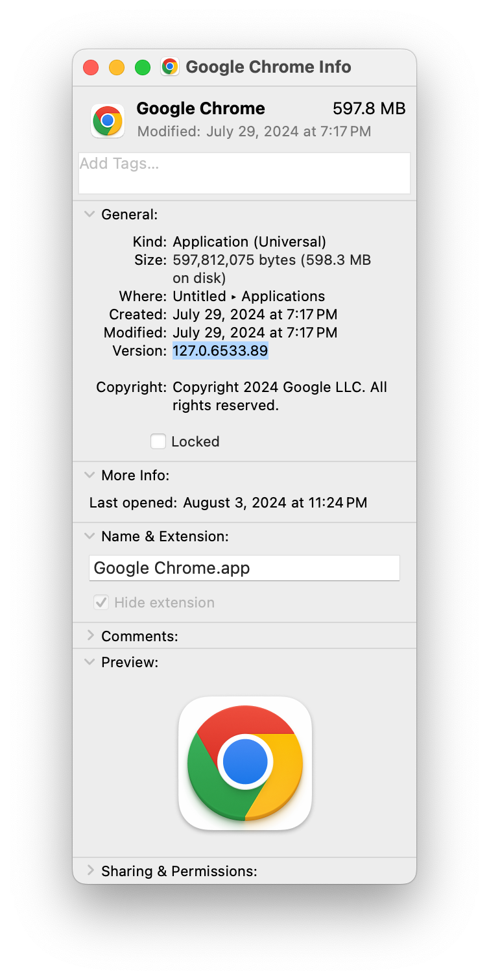Collapse the More Info section

pyautogui.click(x=90, y=475)
